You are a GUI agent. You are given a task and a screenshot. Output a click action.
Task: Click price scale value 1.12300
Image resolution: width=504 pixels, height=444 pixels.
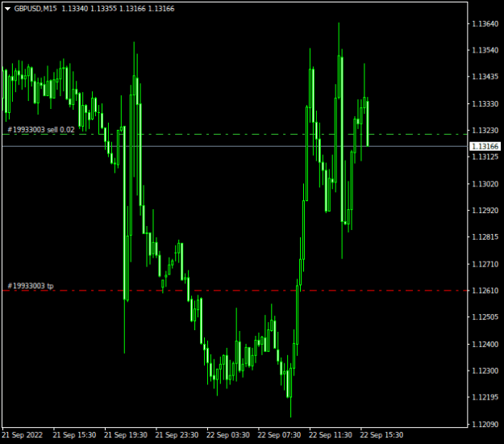click(x=485, y=371)
